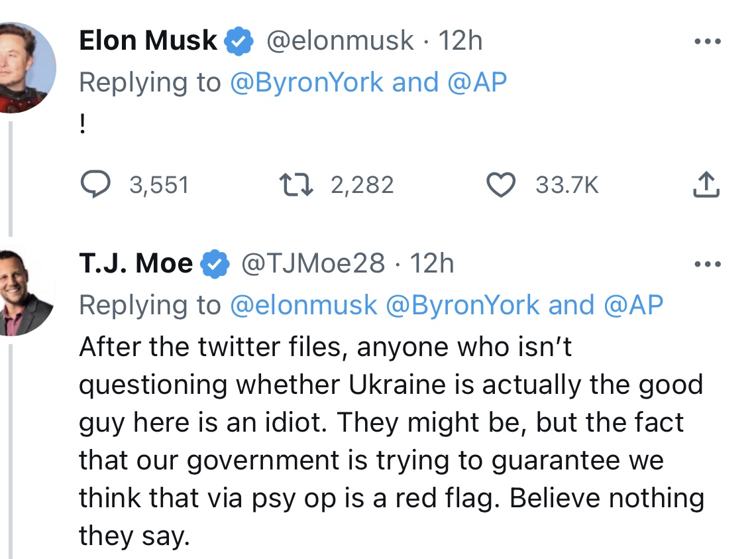
Task: Open the @elonmusk handle in tweet header
Action: (340, 40)
